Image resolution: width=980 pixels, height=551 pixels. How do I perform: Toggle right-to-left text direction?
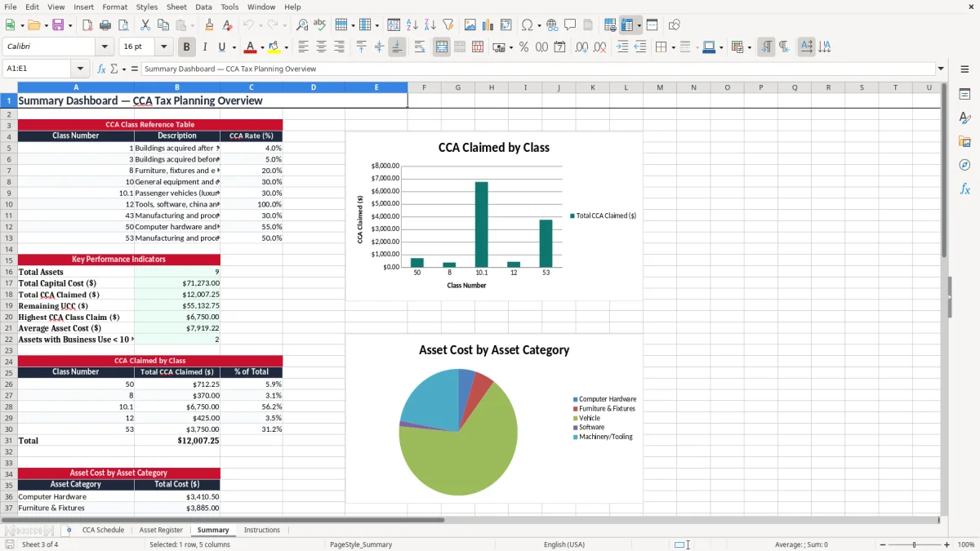pyautogui.click(x=784, y=47)
